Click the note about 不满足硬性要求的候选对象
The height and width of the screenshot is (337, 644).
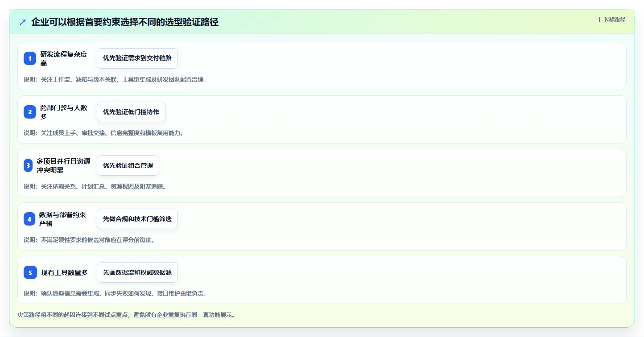[90, 240]
